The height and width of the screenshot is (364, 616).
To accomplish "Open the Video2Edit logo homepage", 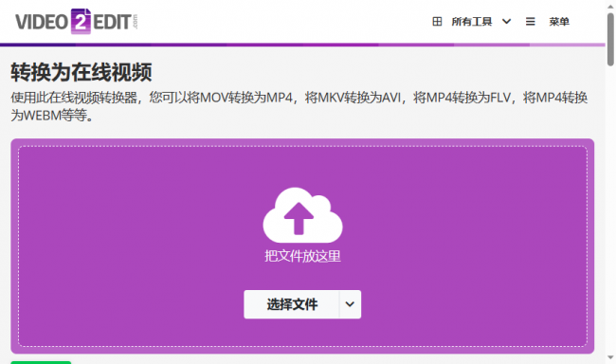I will (x=77, y=22).
